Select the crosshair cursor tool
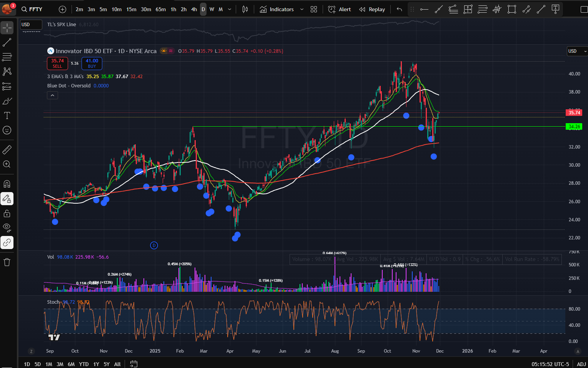This screenshot has width=588, height=368. pyautogui.click(x=7, y=28)
